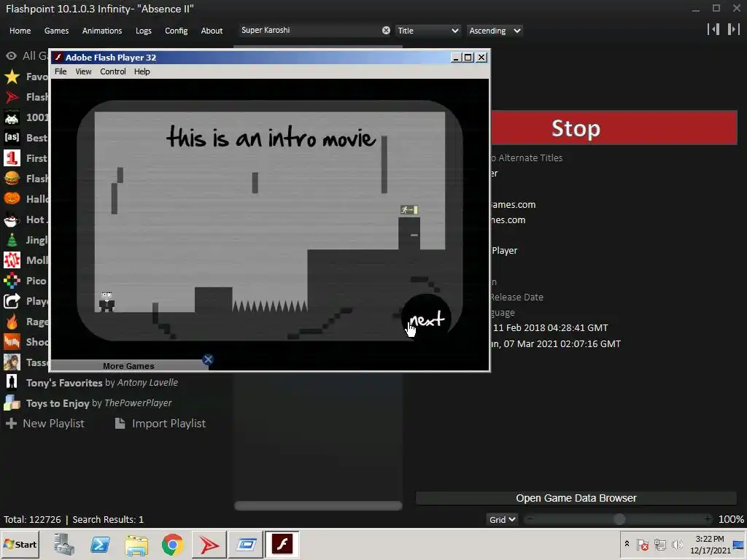This screenshot has height=560, width=747.
Task: Open Toys to Enjoy playlist
Action: 98,402
